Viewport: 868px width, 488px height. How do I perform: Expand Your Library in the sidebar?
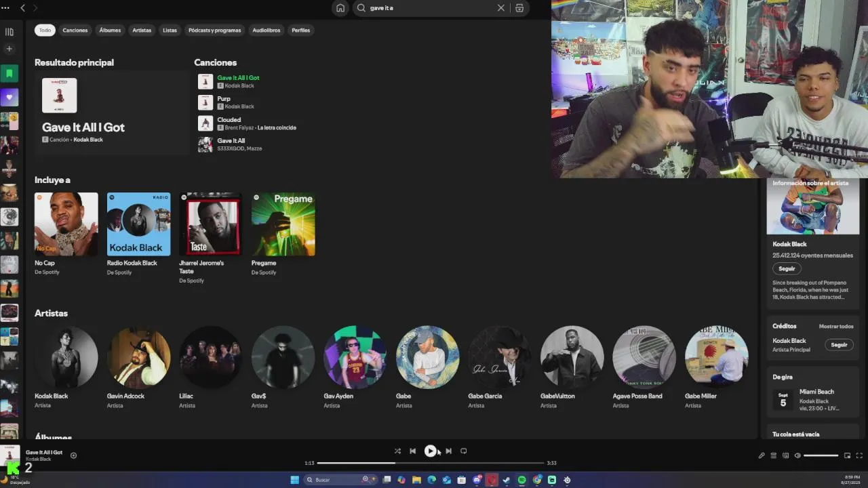tap(9, 32)
